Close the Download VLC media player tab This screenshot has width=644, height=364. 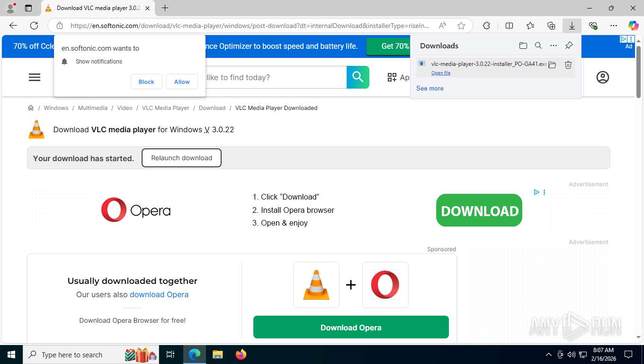[x=148, y=8]
